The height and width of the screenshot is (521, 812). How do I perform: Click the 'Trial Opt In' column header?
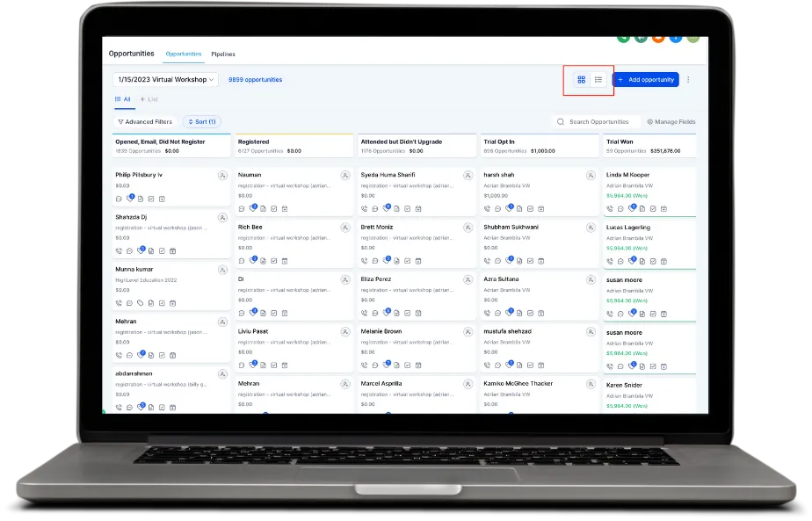(540, 146)
